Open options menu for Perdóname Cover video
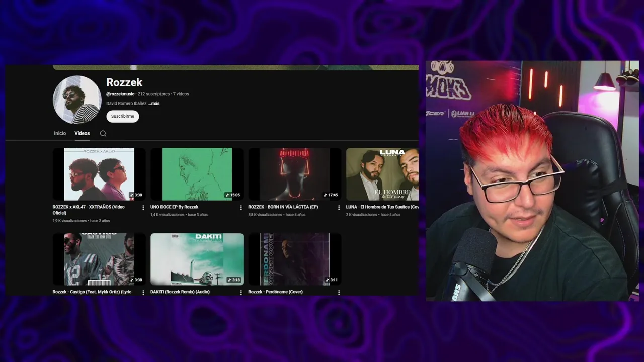Viewport: 644px width, 362px height. [338, 292]
